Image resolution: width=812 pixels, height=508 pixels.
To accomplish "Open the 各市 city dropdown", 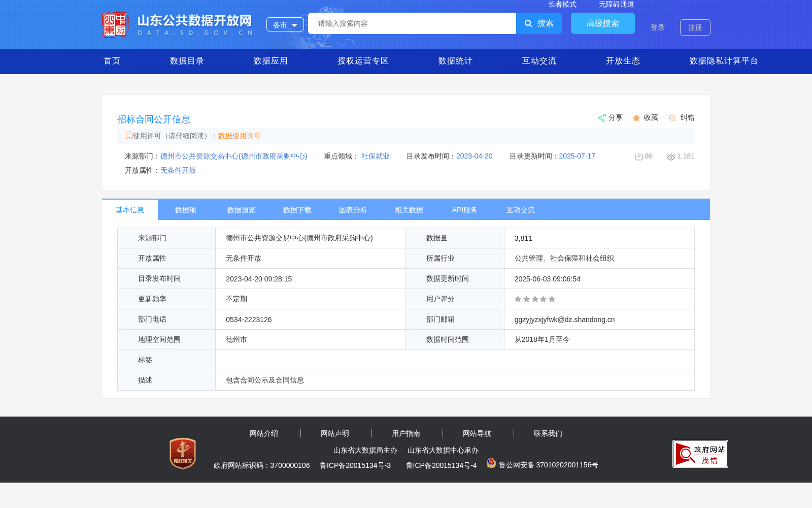I will click(x=285, y=24).
